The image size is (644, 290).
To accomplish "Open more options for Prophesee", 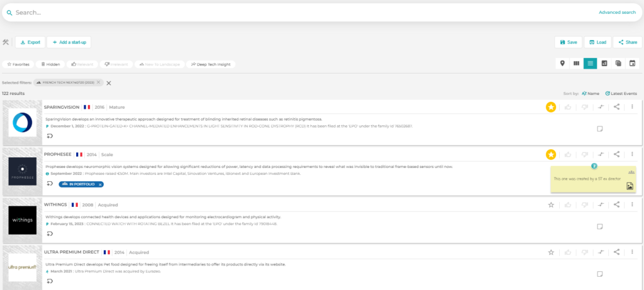I will [632, 154].
